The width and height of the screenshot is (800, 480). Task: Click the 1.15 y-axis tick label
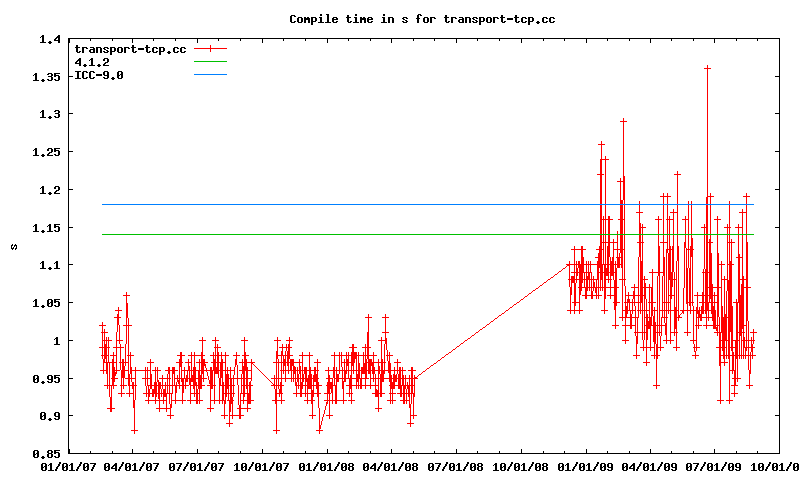(x=46, y=228)
